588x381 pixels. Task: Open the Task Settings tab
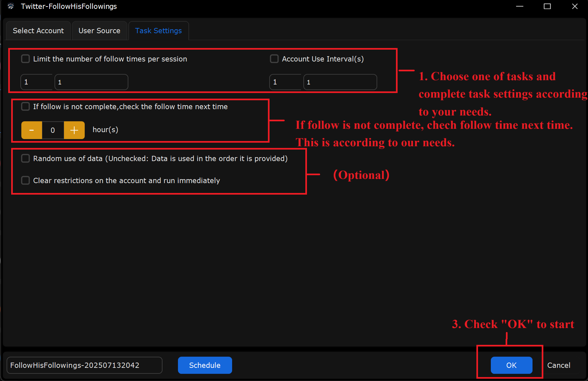[158, 31]
